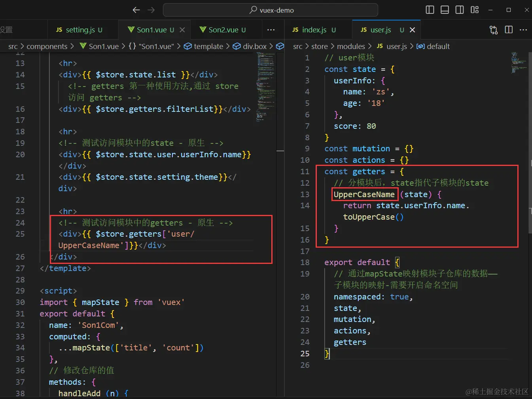
Task: Click the div.box breadcrumb
Action: pyautogui.click(x=255, y=47)
